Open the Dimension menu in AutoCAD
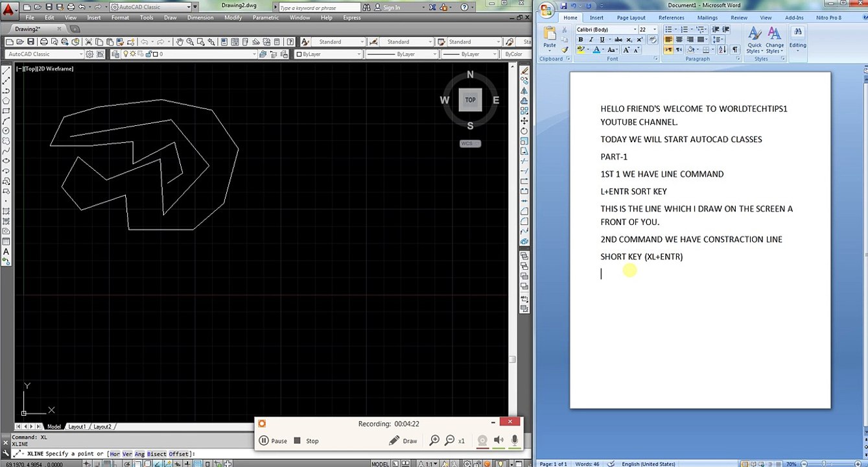Viewport: 868px width, 467px height. (200, 18)
